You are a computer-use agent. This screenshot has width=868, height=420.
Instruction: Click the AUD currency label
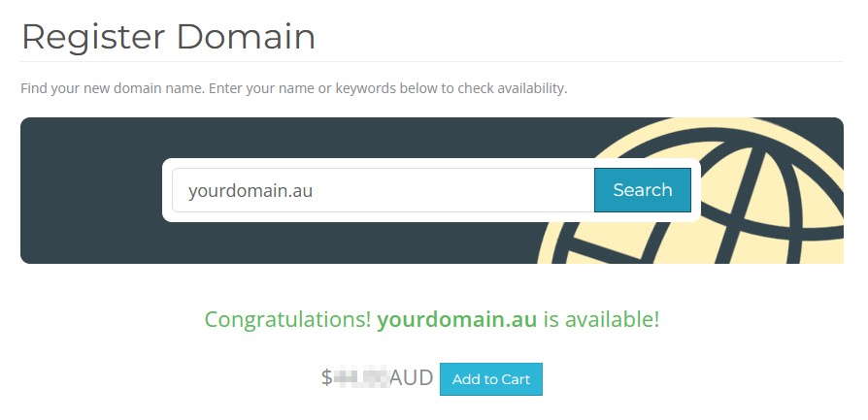[412, 378]
